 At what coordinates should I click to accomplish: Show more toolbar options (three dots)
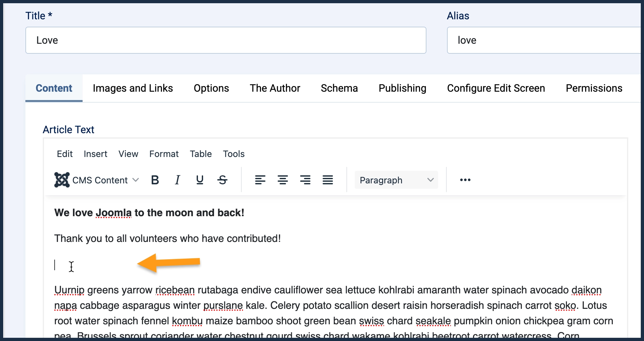tap(465, 180)
